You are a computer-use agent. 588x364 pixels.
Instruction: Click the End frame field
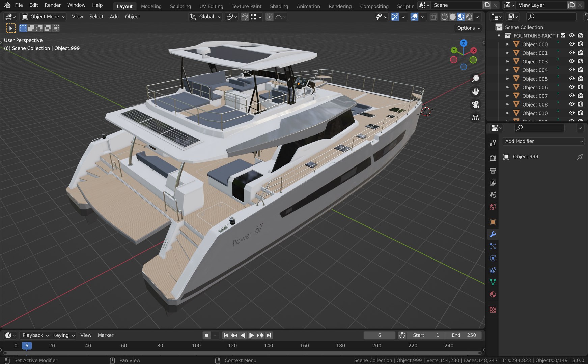point(464,335)
